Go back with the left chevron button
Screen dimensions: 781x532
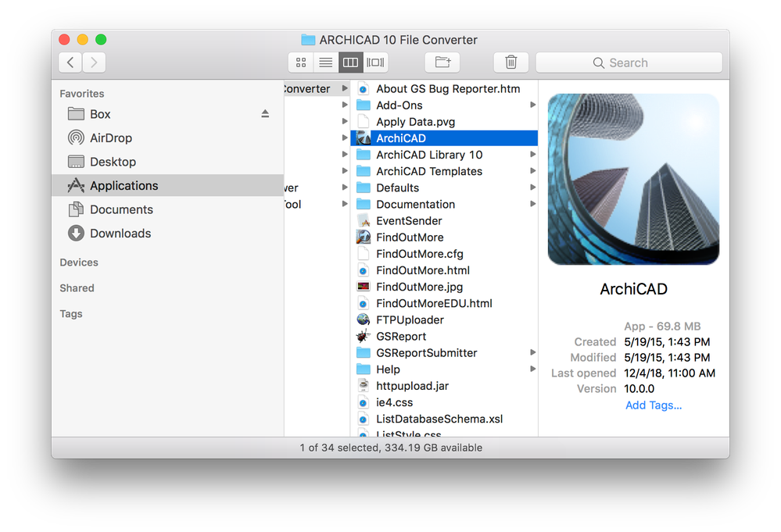[70, 62]
